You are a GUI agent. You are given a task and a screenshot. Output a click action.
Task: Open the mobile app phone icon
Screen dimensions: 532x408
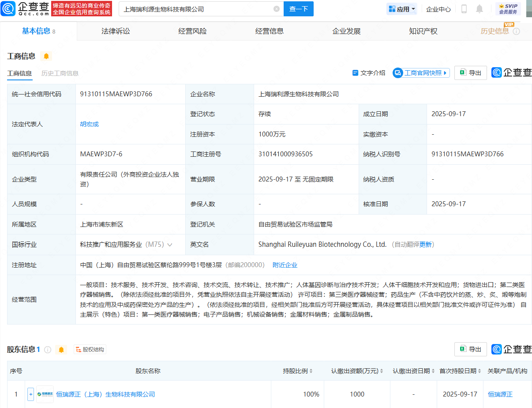pos(464,9)
